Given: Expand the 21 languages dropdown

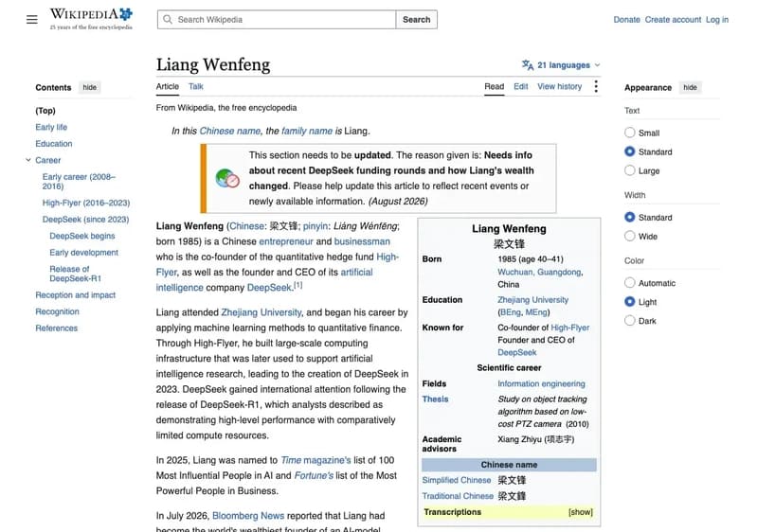Looking at the screenshot, I should (561, 64).
